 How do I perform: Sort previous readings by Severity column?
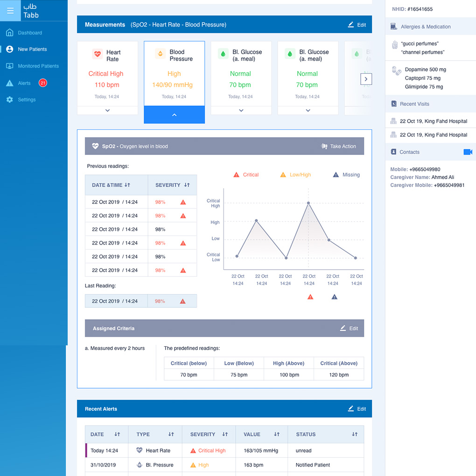click(x=187, y=185)
